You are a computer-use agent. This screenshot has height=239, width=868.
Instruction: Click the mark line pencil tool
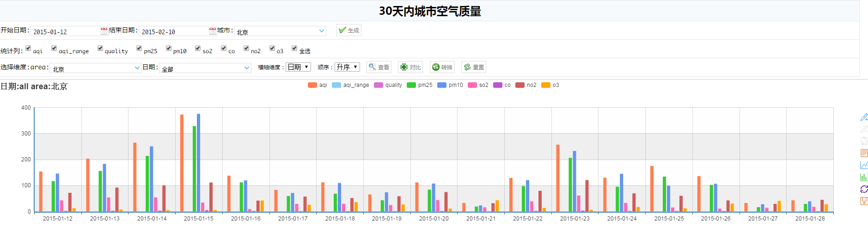863,117
